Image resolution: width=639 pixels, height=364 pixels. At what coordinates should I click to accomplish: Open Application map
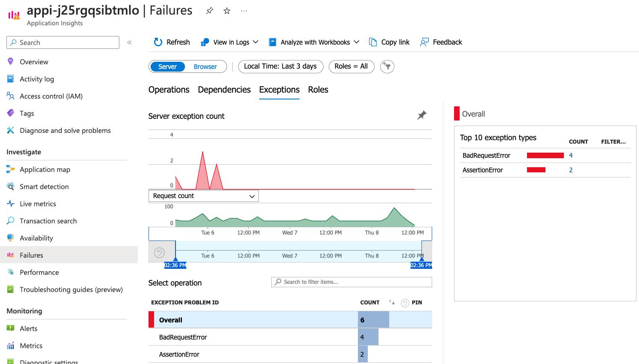[x=45, y=169]
